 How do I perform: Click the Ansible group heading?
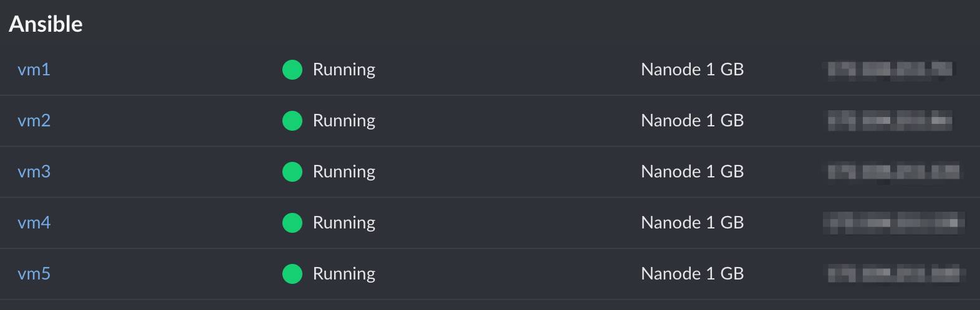tap(46, 24)
